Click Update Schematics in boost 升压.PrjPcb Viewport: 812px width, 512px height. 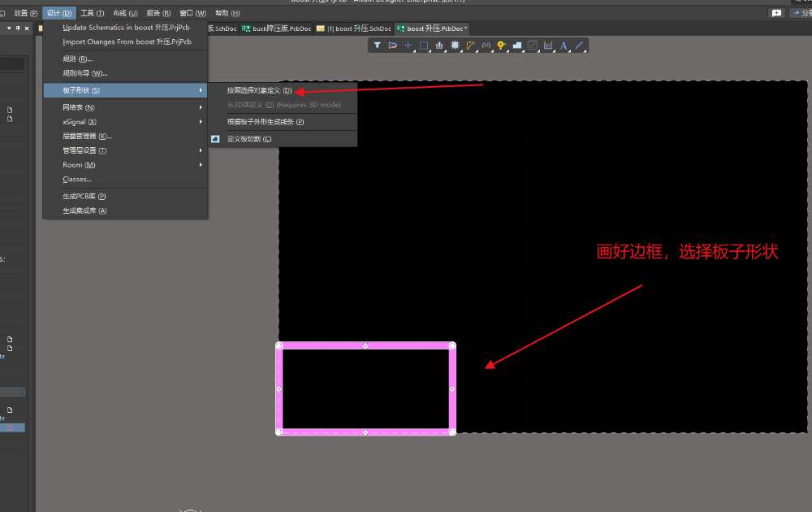point(126,28)
